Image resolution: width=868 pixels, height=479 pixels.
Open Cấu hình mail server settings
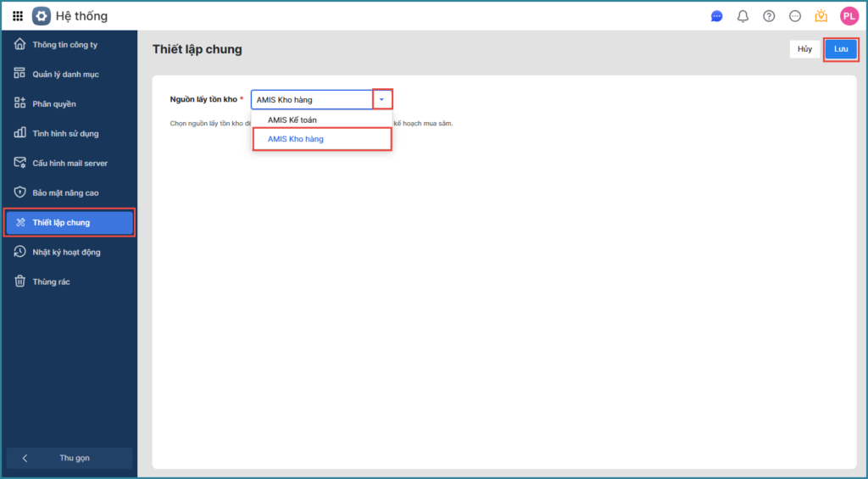(x=70, y=163)
